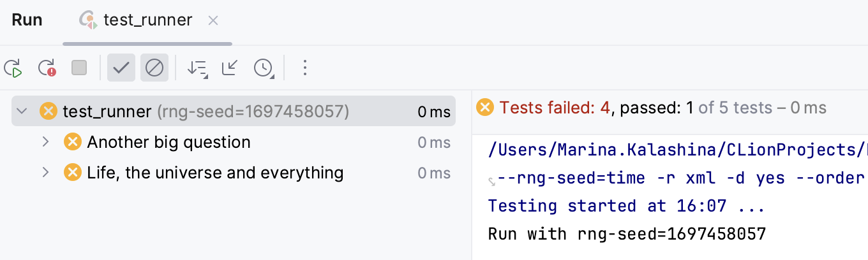
Task: Click the Tests failed status icon
Action: [x=485, y=107]
